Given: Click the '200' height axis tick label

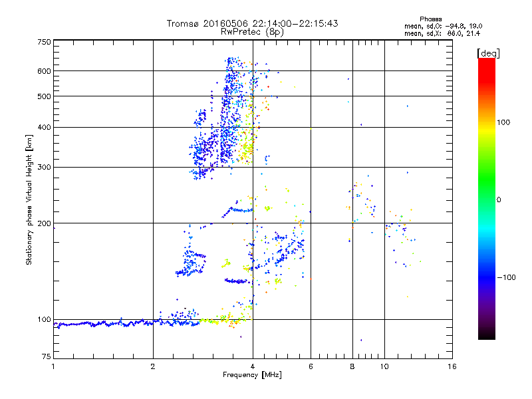Looking at the screenshot, I should coord(44,223).
